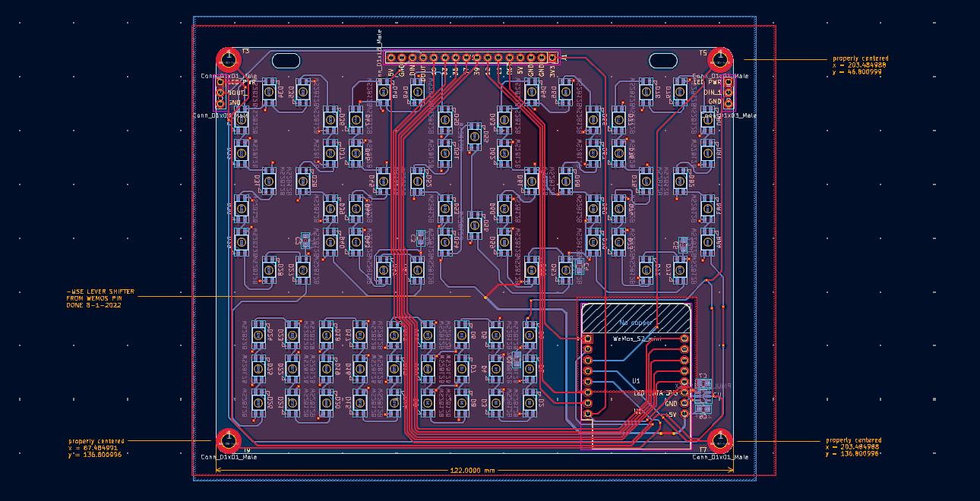Click the 'USE LEVER SHIFTER' note text
This screenshot has width=980, height=501.
click(101, 298)
